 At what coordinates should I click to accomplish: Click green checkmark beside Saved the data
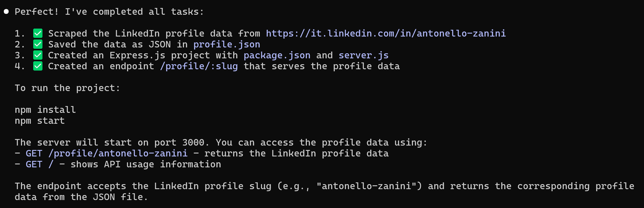(x=38, y=44)
